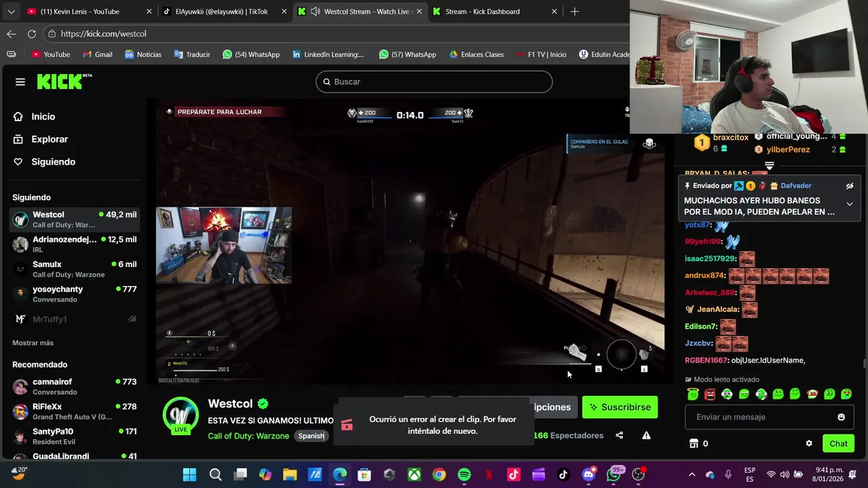This screenshot has width=868, height=488.
Task: Open the chat shop icon next to 0
Action: tap(694, 443)
